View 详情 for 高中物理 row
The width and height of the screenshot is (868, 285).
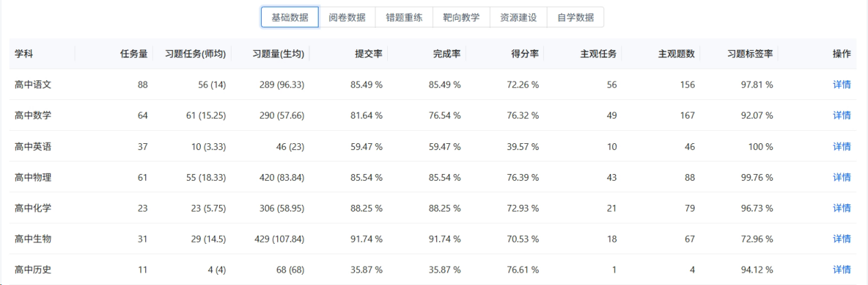coord(842,177)
